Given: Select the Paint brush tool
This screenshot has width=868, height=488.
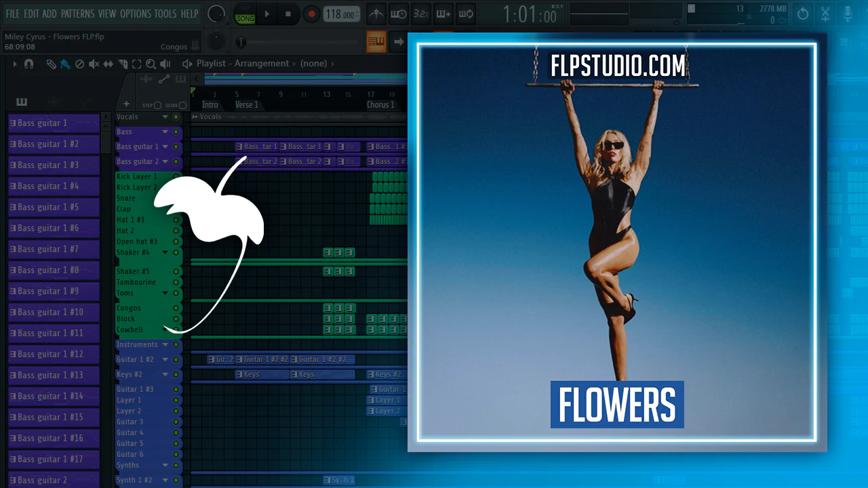Looking at the screenshot, I should [65, 64].
